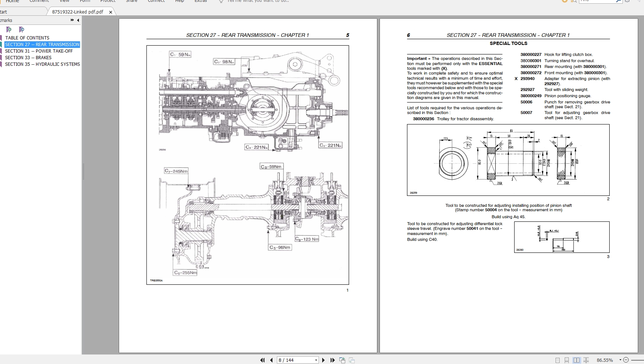Open the Section 33 Brakes bookmark
644x364 pixels.
(28, 57)
